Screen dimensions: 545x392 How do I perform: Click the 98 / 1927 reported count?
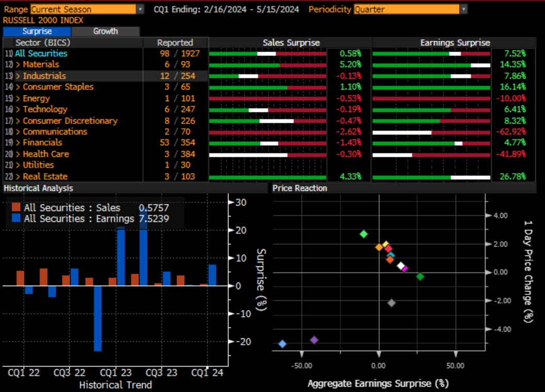(180, 54)
